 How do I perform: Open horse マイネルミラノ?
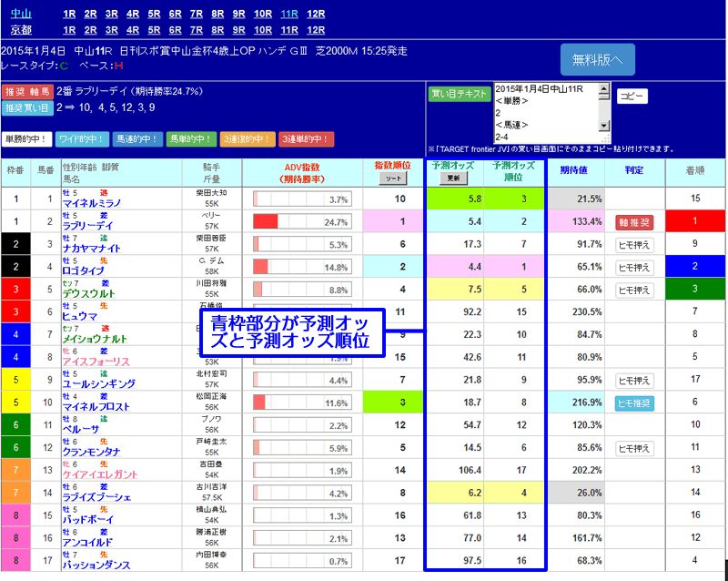point(92,203)
